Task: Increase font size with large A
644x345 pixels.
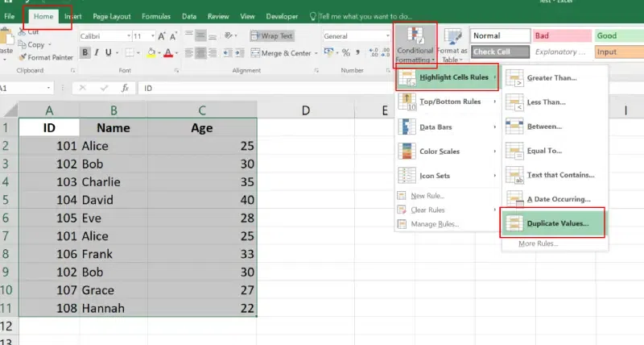Action: click(x=162, y=36)
